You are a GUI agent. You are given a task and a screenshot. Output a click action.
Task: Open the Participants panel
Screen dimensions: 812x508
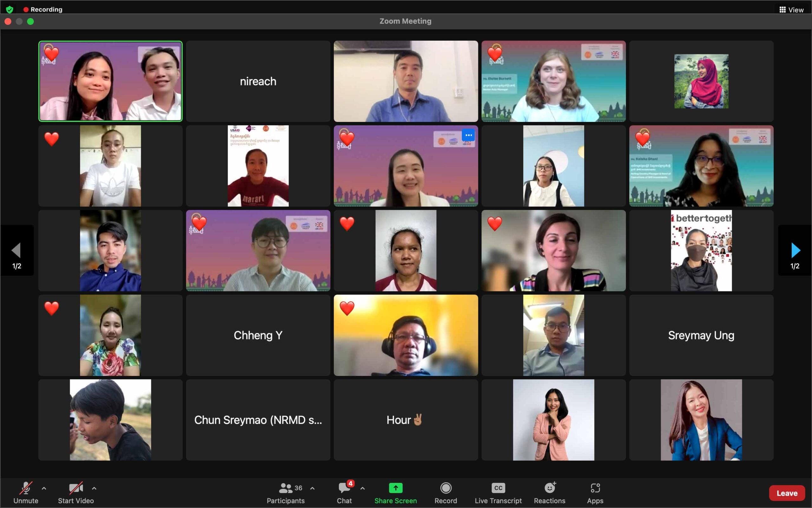(285, 492)
